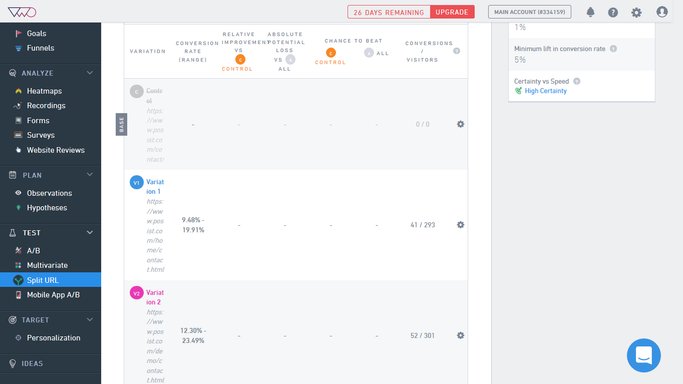Click the Control badge icon in table

(x=137, y=91)
